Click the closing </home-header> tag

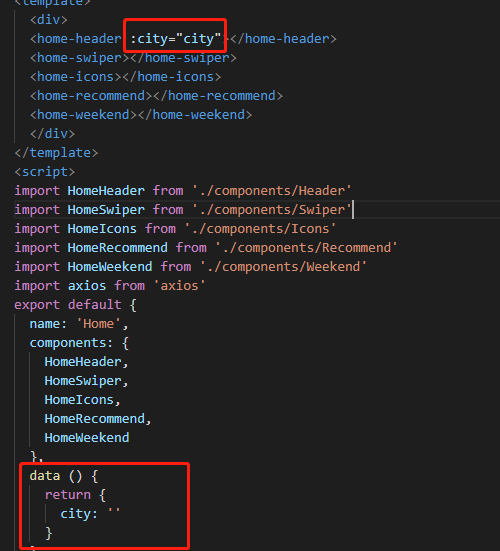pyautogui.click(x=283, y=39)
